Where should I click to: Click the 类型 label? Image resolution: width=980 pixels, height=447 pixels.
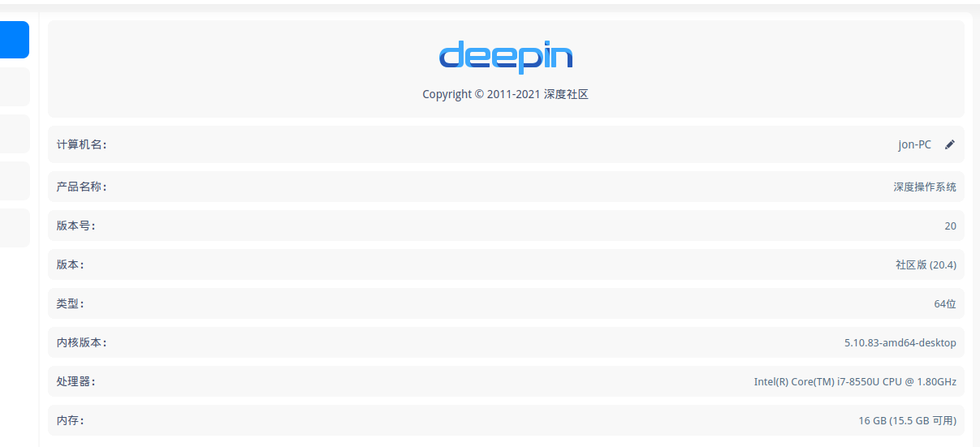click(70, 303)
